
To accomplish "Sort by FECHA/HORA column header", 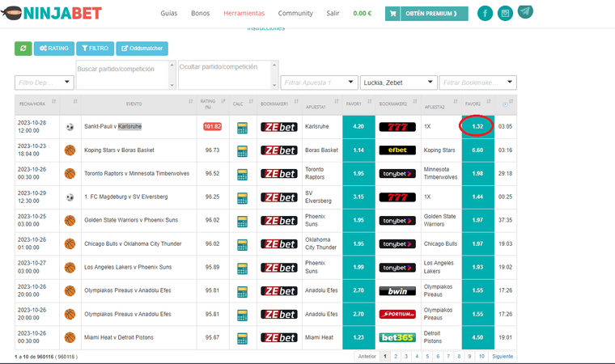I will (x=37, y=104).
